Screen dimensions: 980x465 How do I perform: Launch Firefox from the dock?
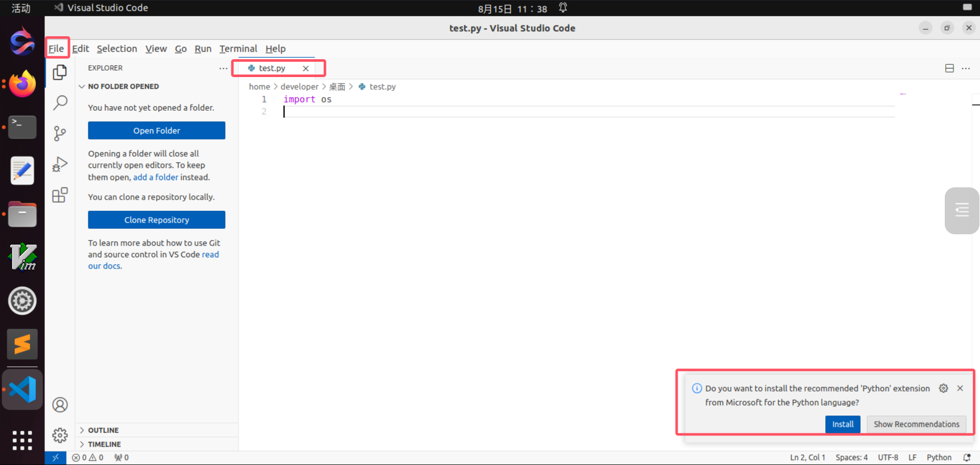(22, 84)
